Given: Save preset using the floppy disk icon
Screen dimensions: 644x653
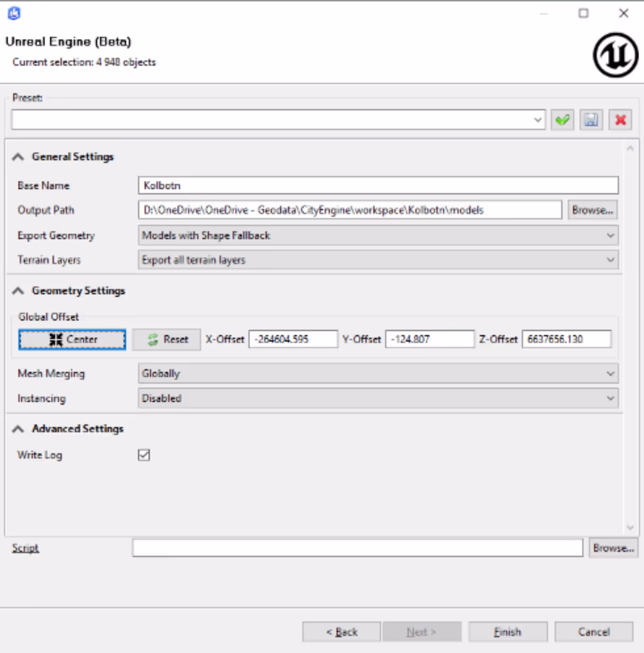Looking at the screenshot, I should click(x=591, y=120).
